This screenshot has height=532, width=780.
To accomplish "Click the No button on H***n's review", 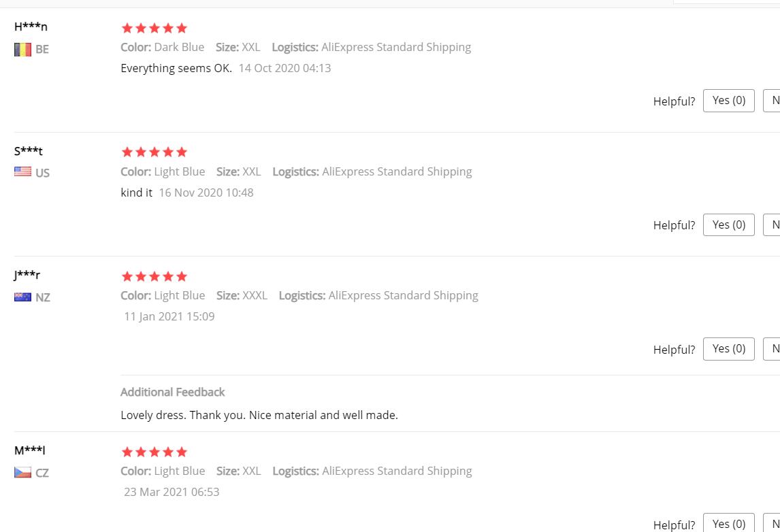I will [773, 101].
